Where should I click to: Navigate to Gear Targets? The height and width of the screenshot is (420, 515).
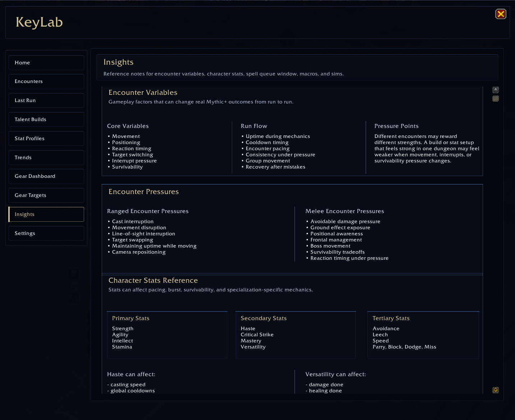pos(46,195)
